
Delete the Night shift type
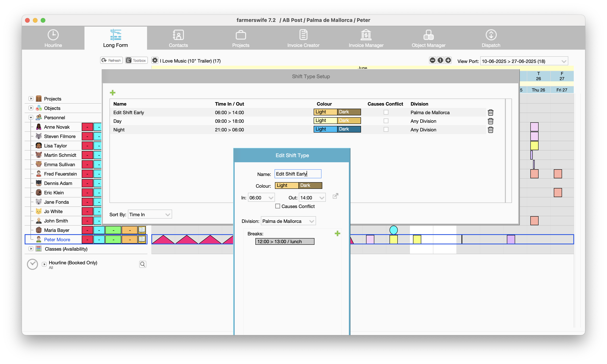click(490, 130)
